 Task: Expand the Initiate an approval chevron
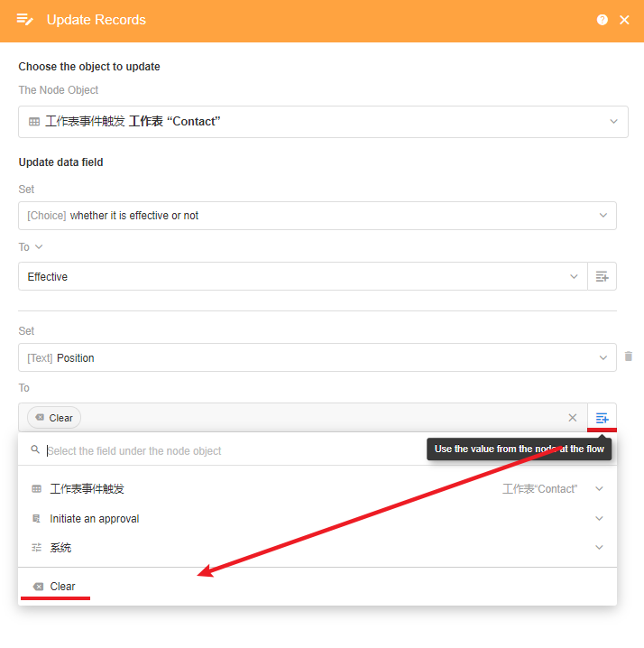[x=599, y=519]
